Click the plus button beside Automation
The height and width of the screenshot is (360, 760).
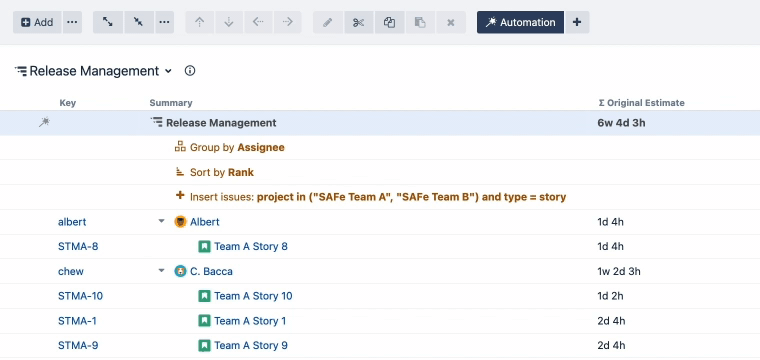click(577, 22)
